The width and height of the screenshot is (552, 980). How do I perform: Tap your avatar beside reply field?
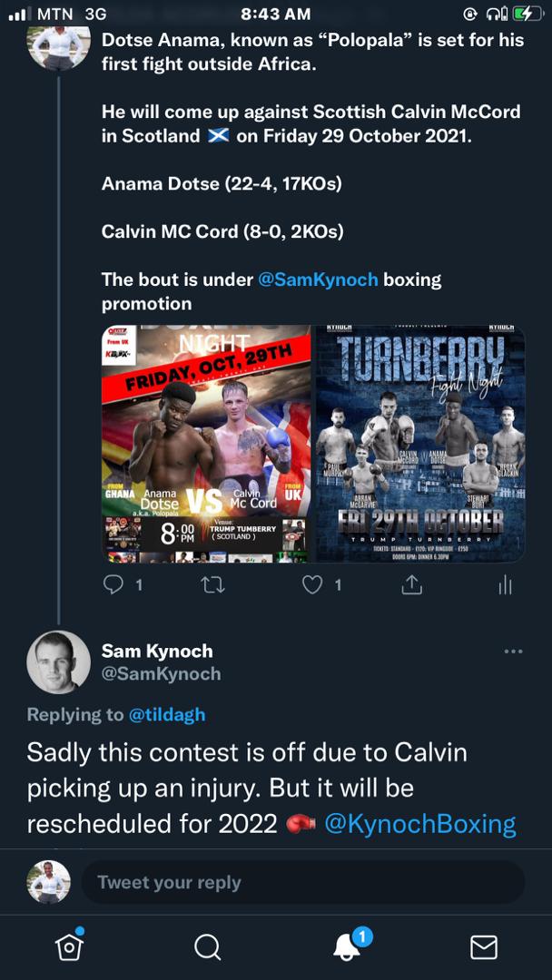[x=48, y=882]
